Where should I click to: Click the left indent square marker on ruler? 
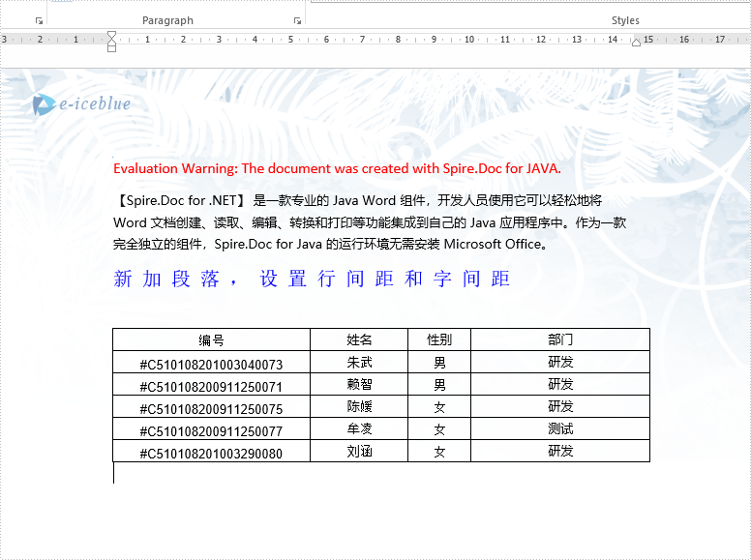point(111,48)
